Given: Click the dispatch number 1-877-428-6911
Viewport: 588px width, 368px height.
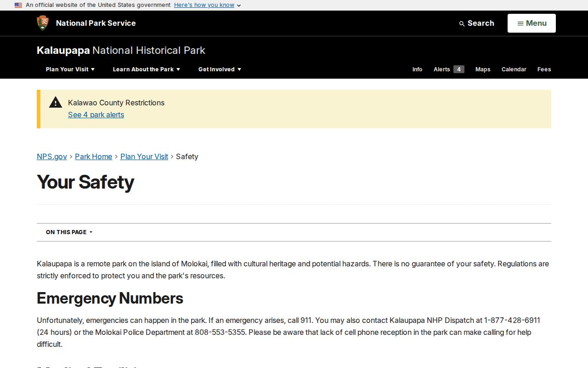Looking at the screenshot, I should [x=512, y=320].
